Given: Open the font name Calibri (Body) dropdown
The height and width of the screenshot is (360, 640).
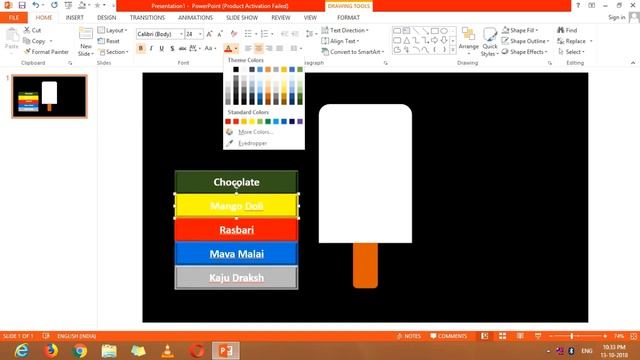Looking at the screenshot, I should 181,34.
